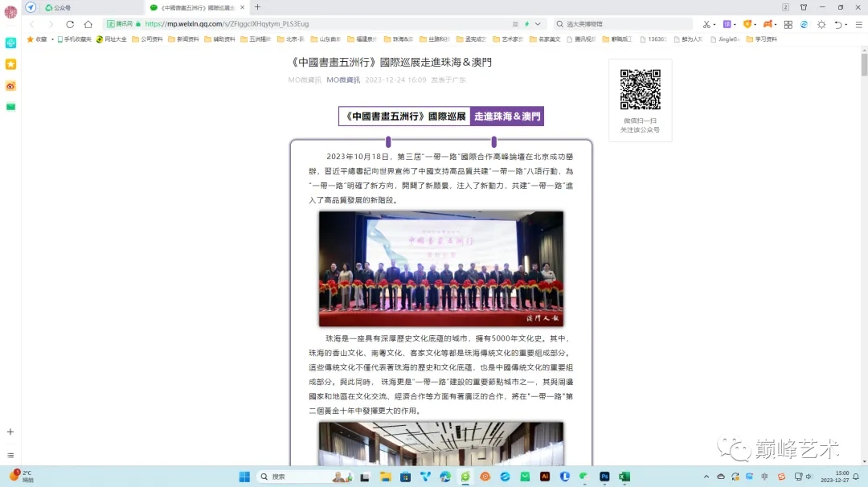Select the translate icon in the address bar
The image size is (868, 487).
pos(728,24)
